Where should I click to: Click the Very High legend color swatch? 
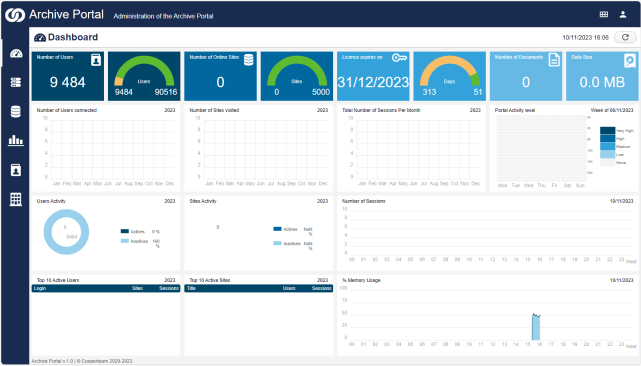pyautogui.click(x=607, y=130)
